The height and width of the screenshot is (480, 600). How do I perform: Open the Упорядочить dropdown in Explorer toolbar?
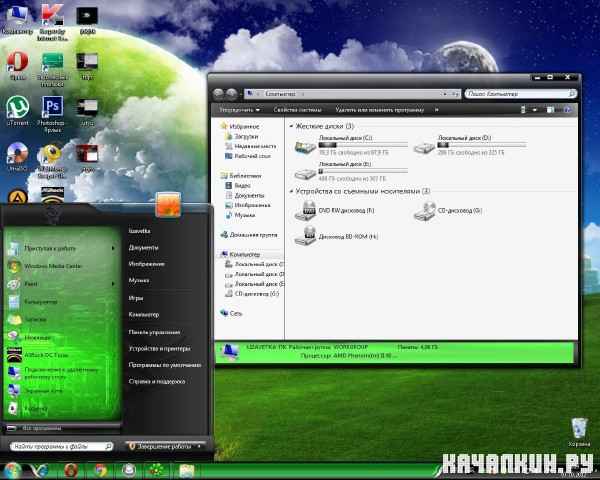click(x=239, y=110)
